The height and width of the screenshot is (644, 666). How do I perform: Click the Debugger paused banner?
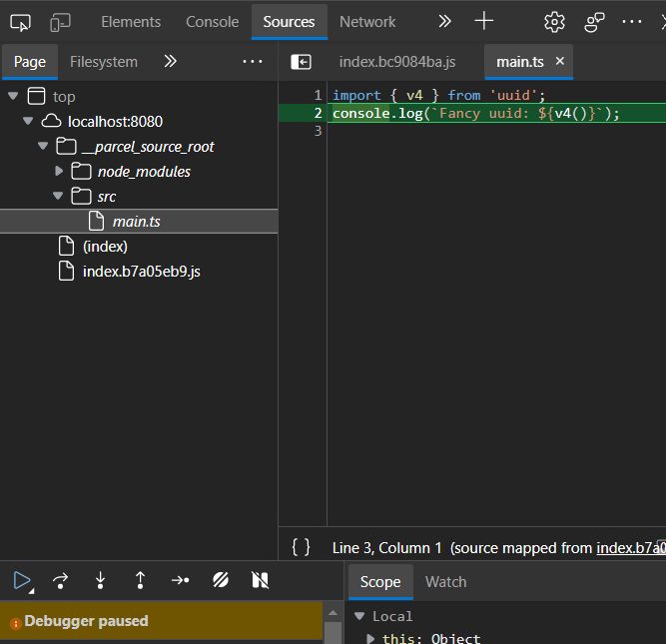(x=162, y=621)
